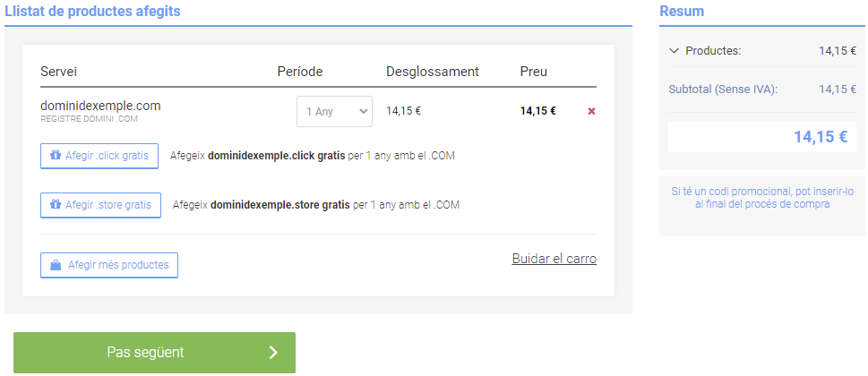
Task: Remove dominidexemple.com with the red X
Action: tap(591, 111)
